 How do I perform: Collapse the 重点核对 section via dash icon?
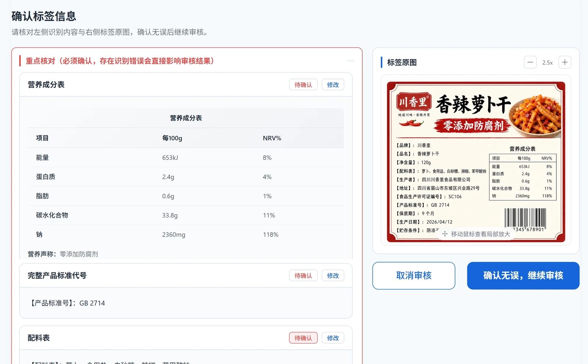coord(351,61)
